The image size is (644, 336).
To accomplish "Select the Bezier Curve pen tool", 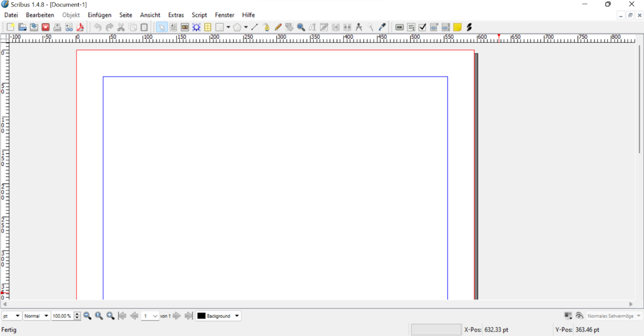I will click(266, 27).
